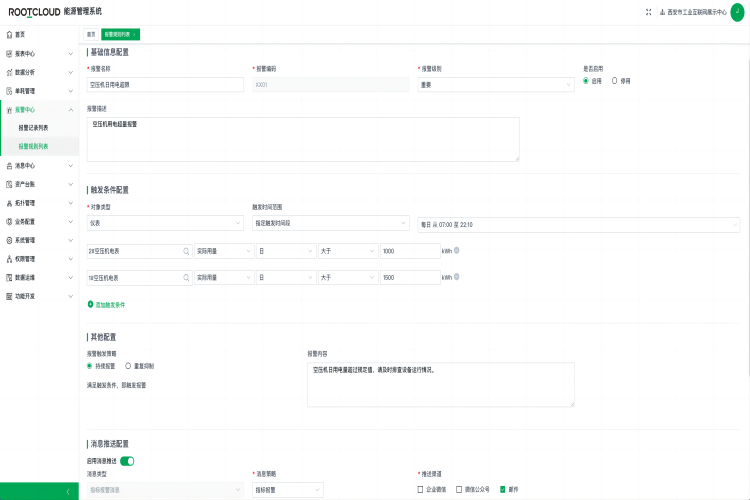Expand the 报表中心 sidebar menu
Viewport: 750px width, 500px height.
pyautogui.click(x=38, y=53)
